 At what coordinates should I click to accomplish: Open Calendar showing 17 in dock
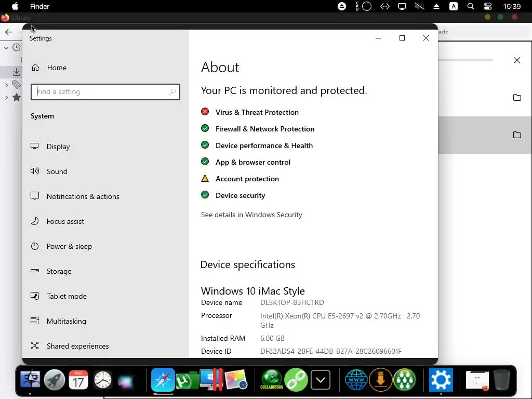pyautogui.click(x=78, y=379)
